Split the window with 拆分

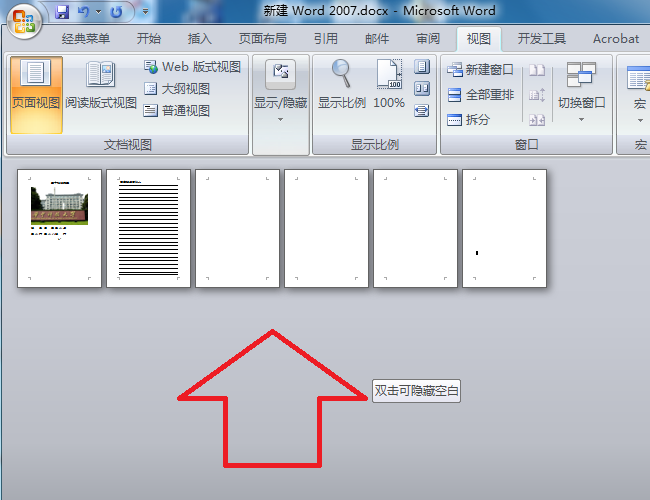coord(468,120)
